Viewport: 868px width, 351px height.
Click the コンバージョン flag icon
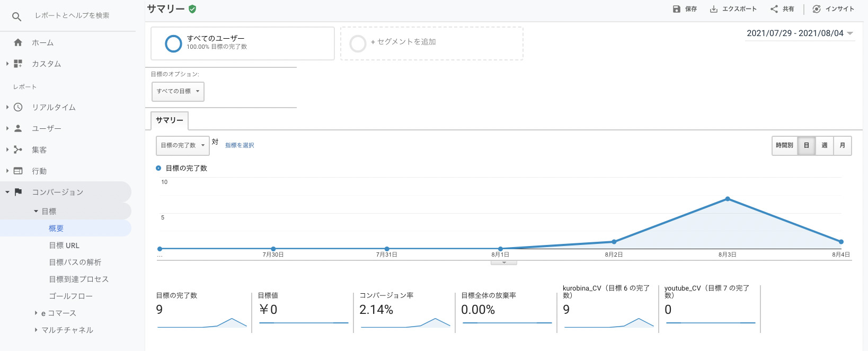pos(18,192)
